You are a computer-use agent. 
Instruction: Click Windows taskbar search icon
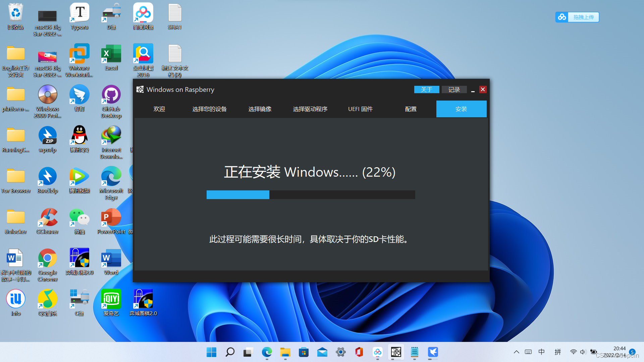coord(230,352)
